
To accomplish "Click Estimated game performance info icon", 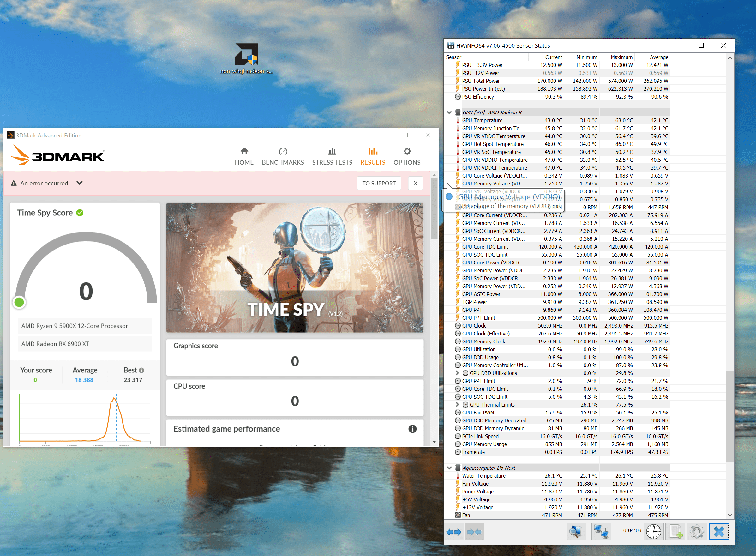I will pyautogui.click(x=412, y=429).
